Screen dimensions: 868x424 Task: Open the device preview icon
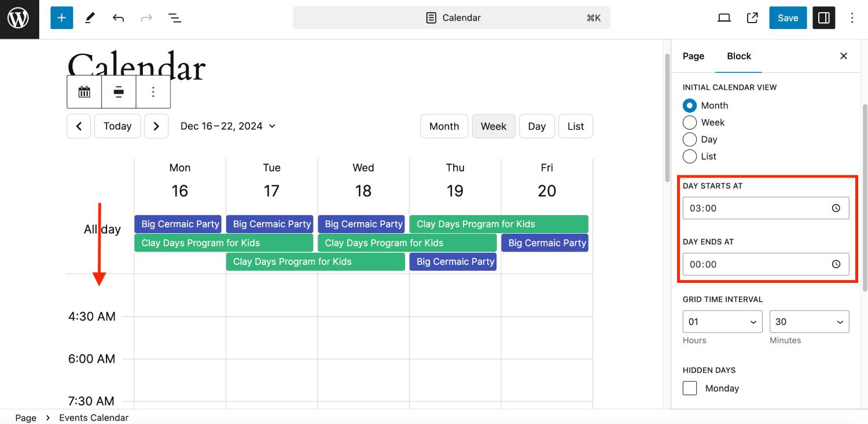click(x=724, y=18)
